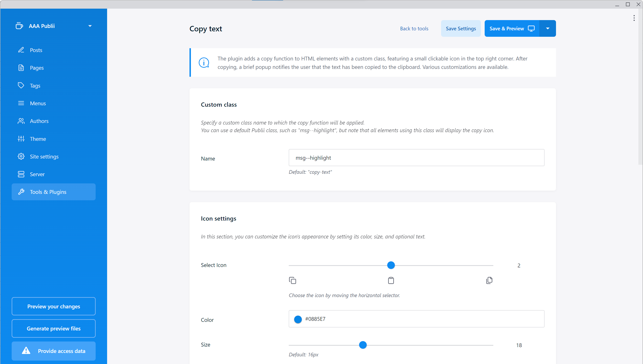Select the color swatch for icon color
643x364 pixels.
[x=298, y=319]
